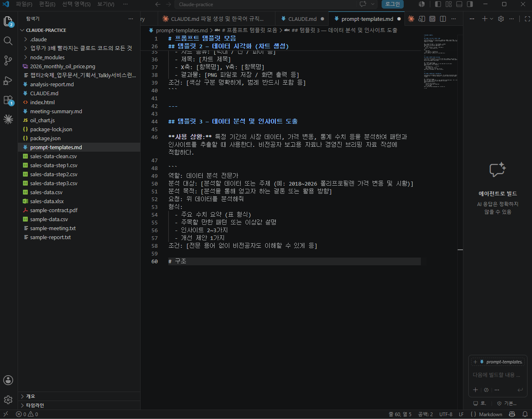The image size is (532, 419).
Task: Maximize the chat side panel
Action: coord(527,19)
